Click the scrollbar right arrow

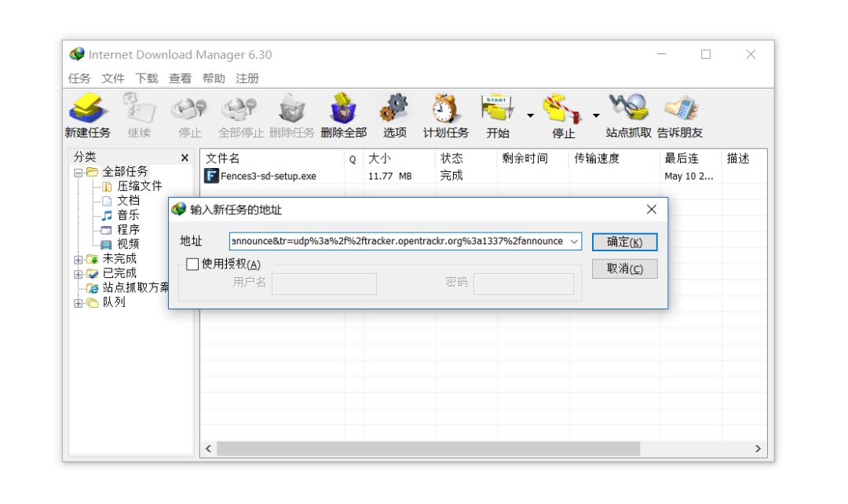click(758, 449)
